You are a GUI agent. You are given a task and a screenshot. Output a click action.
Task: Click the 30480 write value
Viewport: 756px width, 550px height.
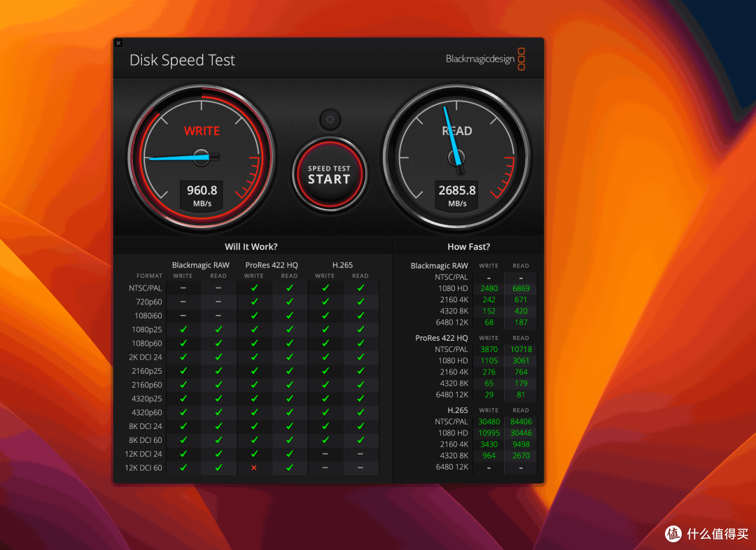coord(489,421)
